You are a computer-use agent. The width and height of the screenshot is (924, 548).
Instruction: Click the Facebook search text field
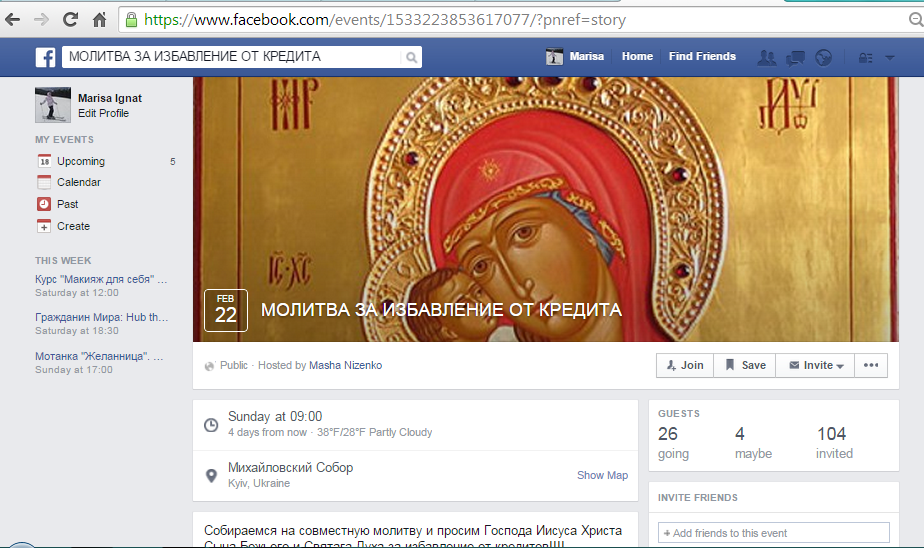231,57
